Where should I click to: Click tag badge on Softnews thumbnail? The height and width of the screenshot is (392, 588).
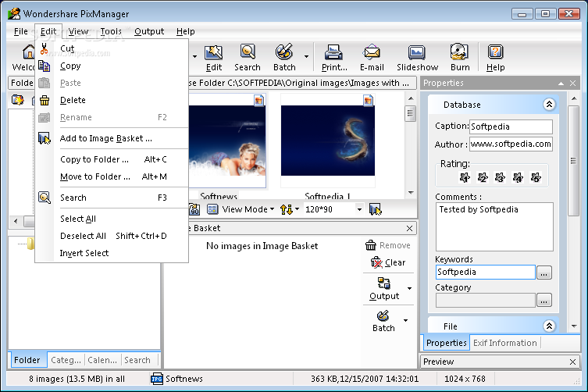[x=258, y=100]
